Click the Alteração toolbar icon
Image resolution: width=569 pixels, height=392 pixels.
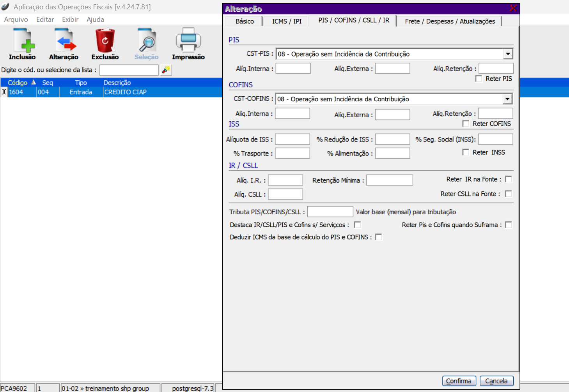(x=64, y=40)
